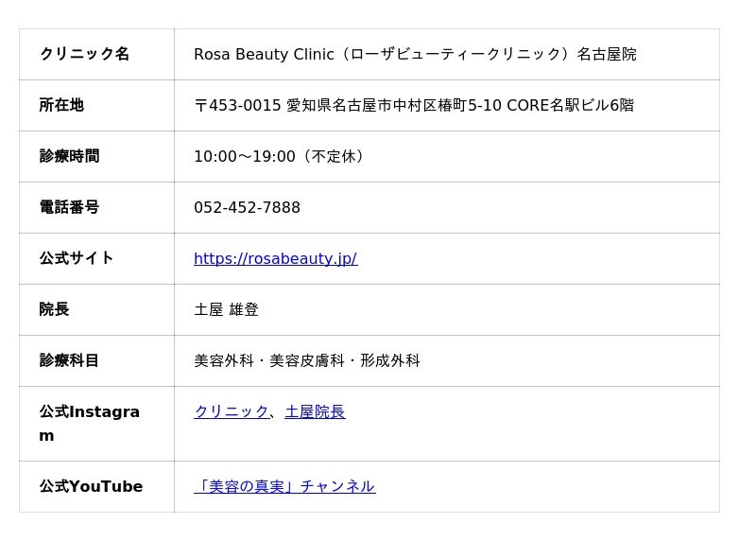Click the 美容外科・美容皮膚科・形成外科 text
This screenshot has height=541, width=756.
pyautogui.click(x=307, y=360)
